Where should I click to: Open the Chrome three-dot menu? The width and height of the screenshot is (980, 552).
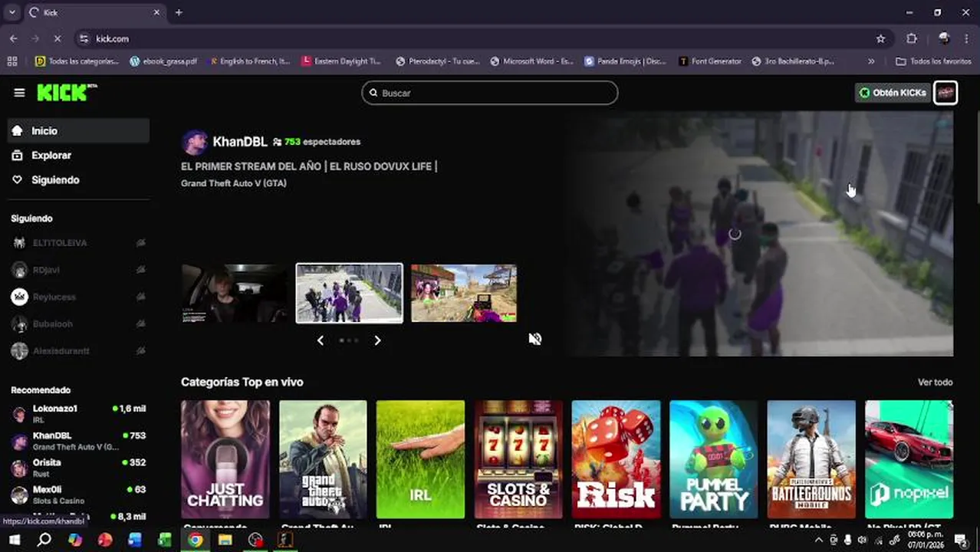pos(966,38)
